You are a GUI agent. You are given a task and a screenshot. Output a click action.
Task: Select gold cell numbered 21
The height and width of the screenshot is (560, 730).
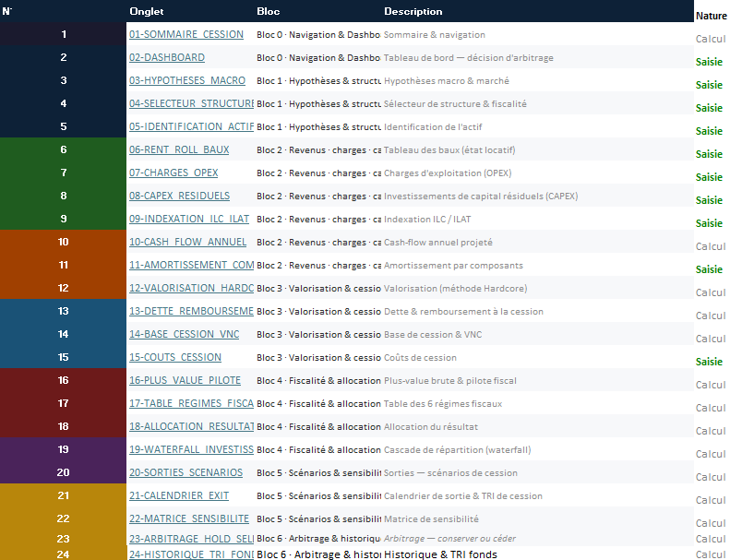(x=64, y=495)
